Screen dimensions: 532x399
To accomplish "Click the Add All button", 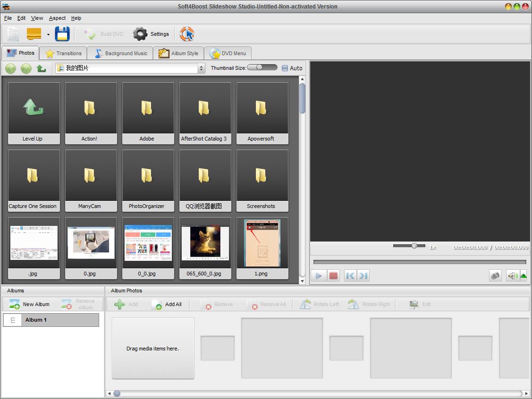I will (x=167, y=304).
